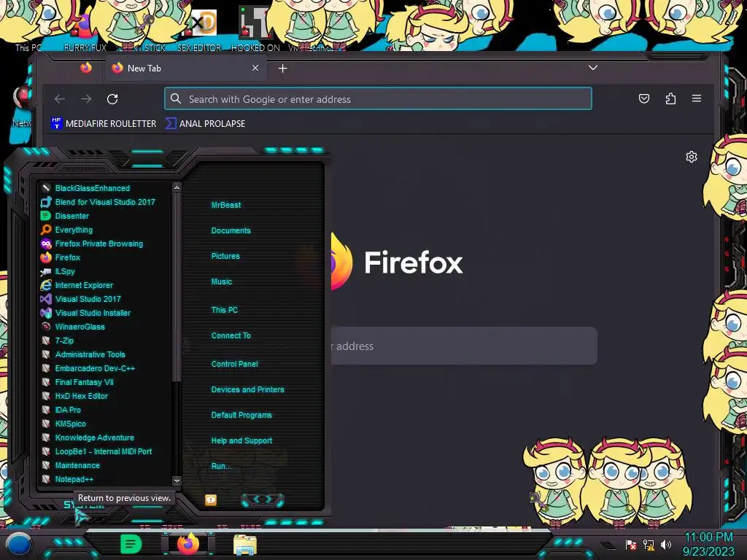Open the Firefox extensions puzzle icon

[x=670, y=98]
